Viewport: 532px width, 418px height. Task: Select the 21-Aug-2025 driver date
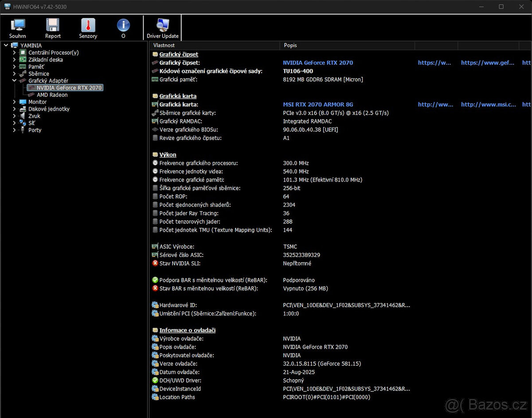299,372
